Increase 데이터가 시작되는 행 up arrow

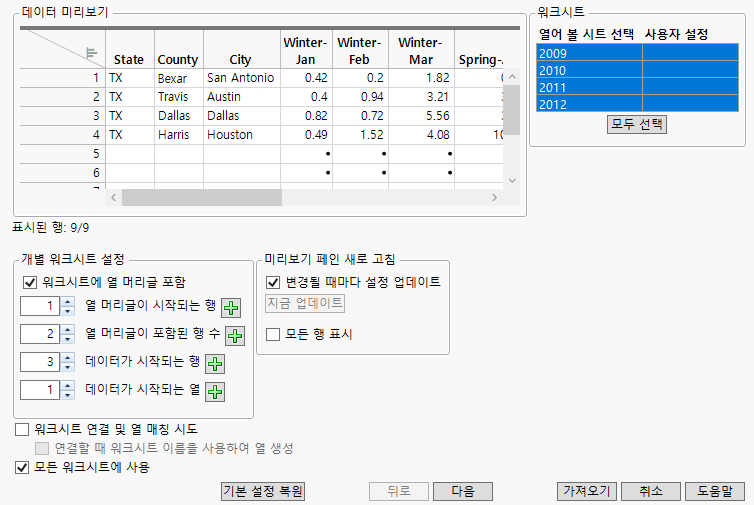[68, 357]
